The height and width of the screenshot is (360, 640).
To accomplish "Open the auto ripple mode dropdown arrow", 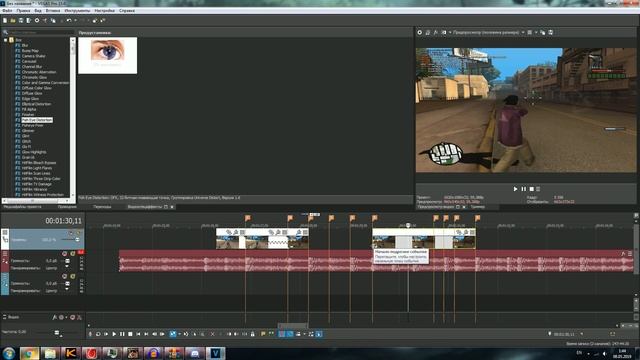I will 305,334.
